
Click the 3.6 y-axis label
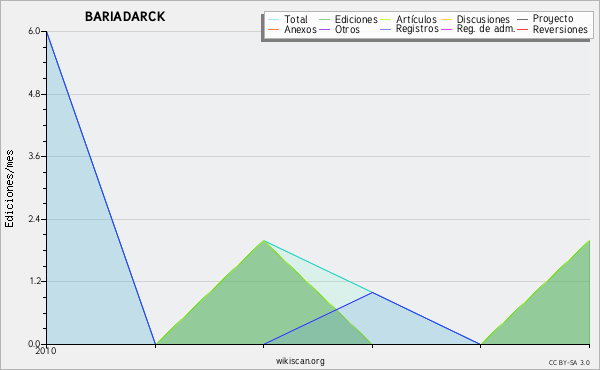point(34,156)
